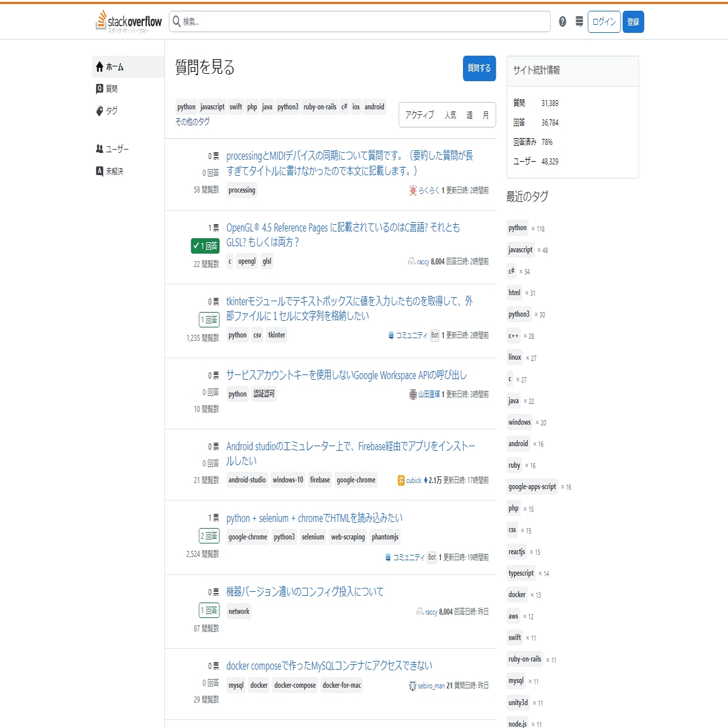Open the ユーザー users icon in sidebar

(99, 148)
